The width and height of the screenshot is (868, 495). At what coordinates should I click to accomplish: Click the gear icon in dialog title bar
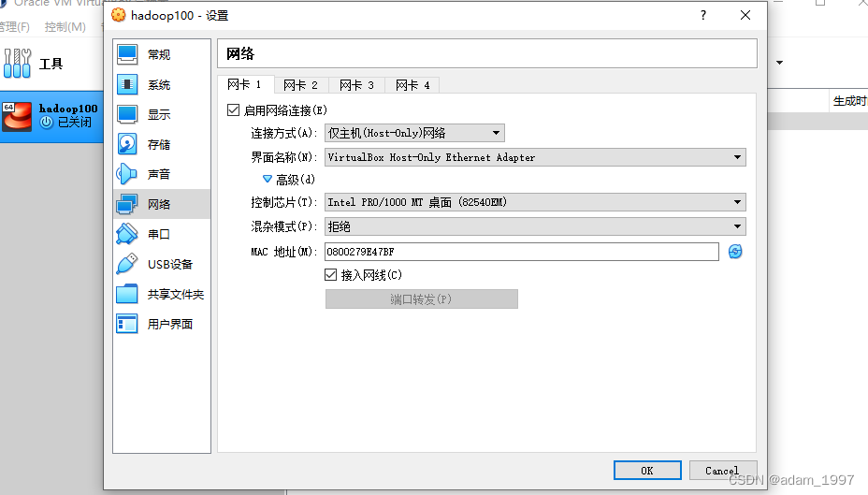point(119,15)
